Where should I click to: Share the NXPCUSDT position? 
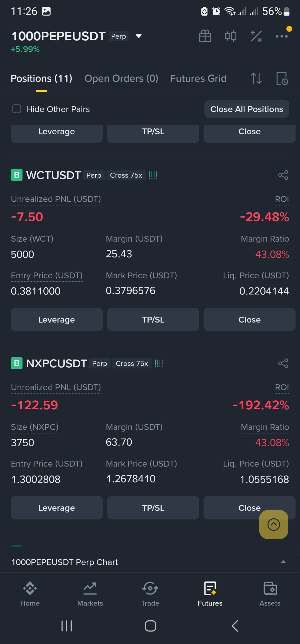[x=283, y=363]
